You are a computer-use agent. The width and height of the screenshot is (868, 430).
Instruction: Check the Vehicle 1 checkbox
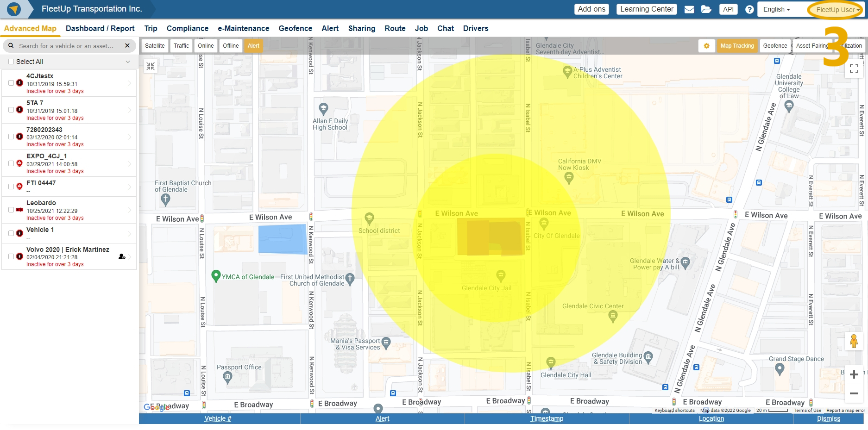click(x=11, y=233)
